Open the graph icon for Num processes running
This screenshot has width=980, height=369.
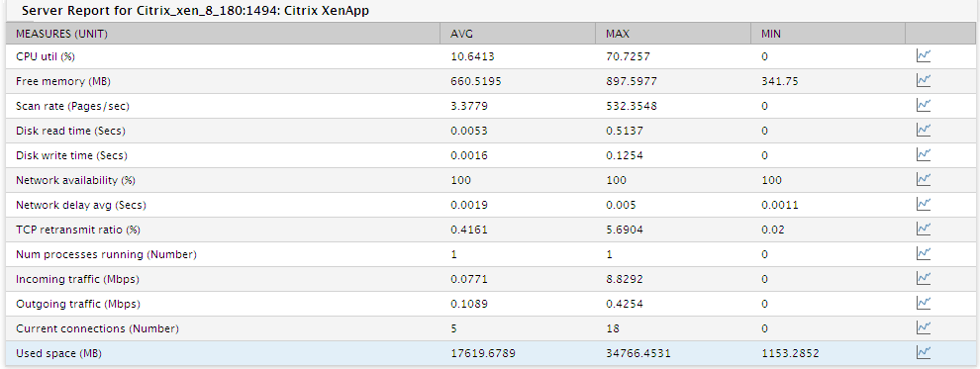pyautogui.click(x=924, y=253)
